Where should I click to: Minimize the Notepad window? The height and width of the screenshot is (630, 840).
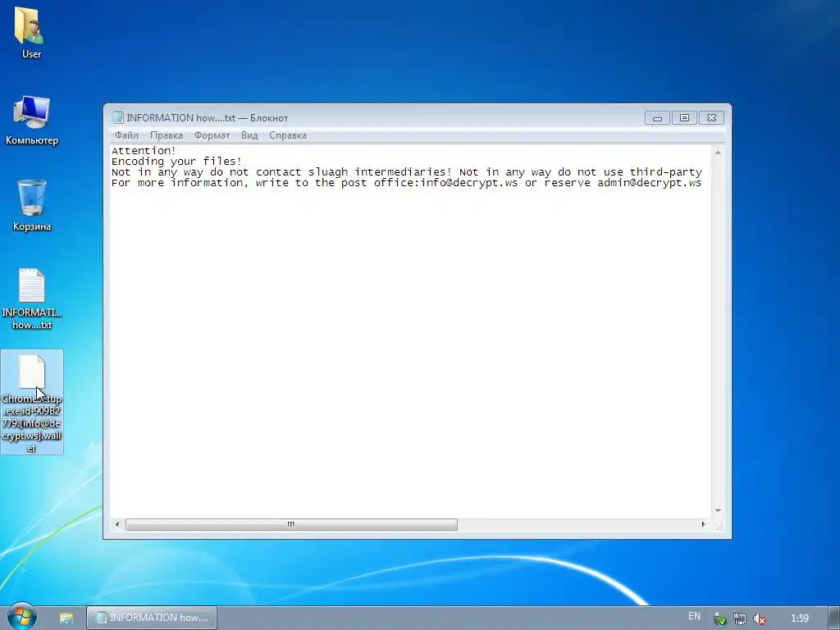pyautogui.click(x=657, y=118)
